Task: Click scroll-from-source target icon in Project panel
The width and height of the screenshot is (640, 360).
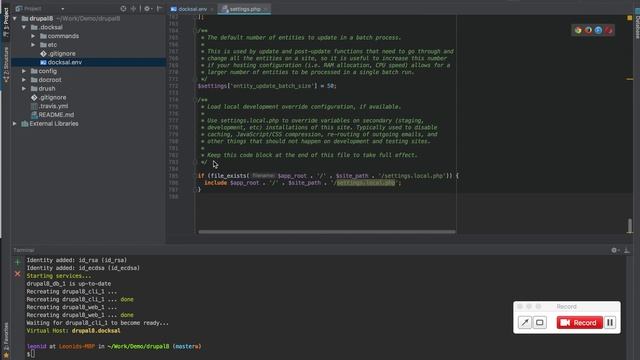Action: click(x=123, y=9)
